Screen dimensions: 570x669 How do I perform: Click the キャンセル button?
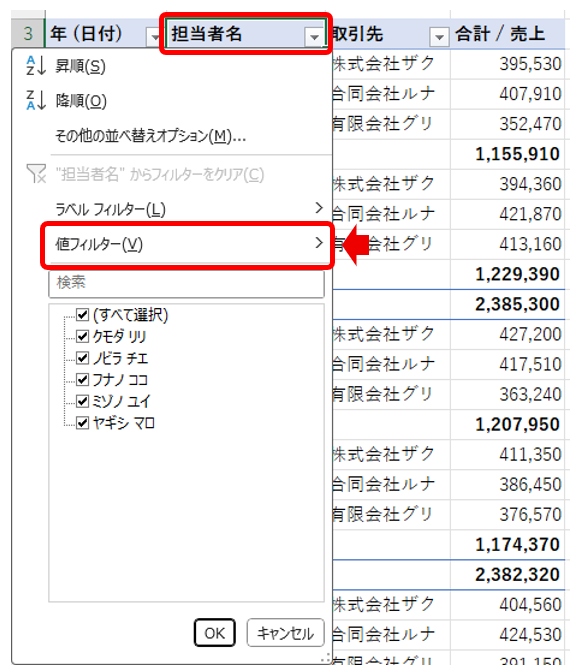coord(285,633)
